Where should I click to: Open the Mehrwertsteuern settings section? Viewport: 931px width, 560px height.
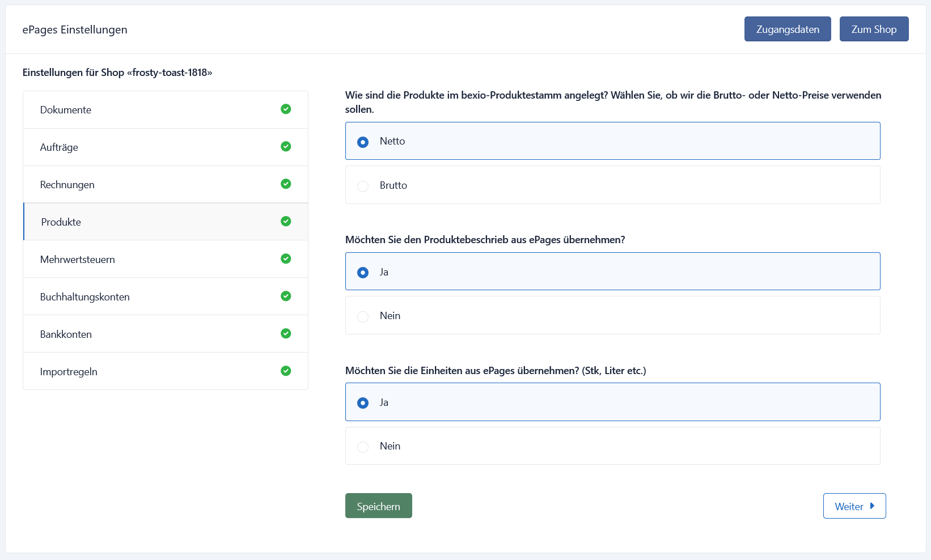click(166, 259)
